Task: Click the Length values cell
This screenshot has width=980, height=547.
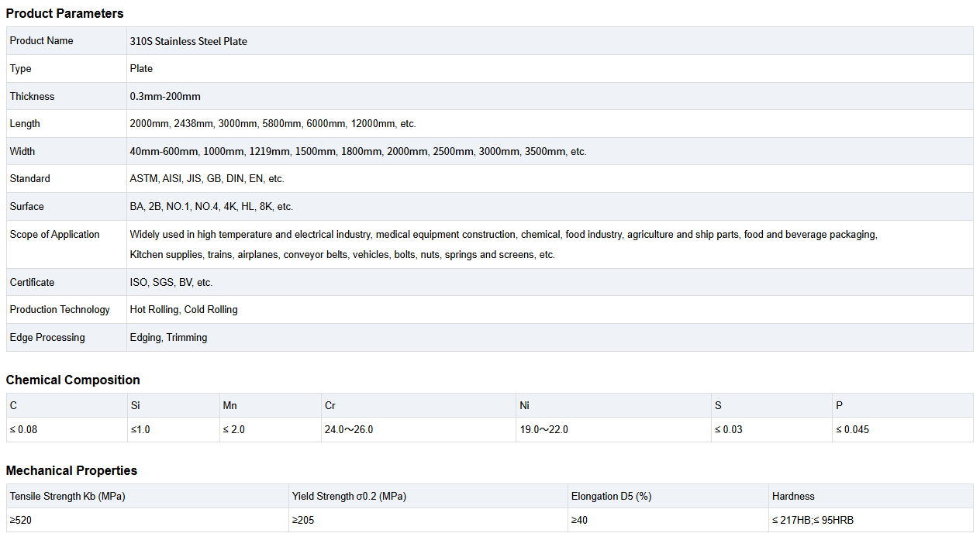Action: pyautogui.click(x=273, y=124)
